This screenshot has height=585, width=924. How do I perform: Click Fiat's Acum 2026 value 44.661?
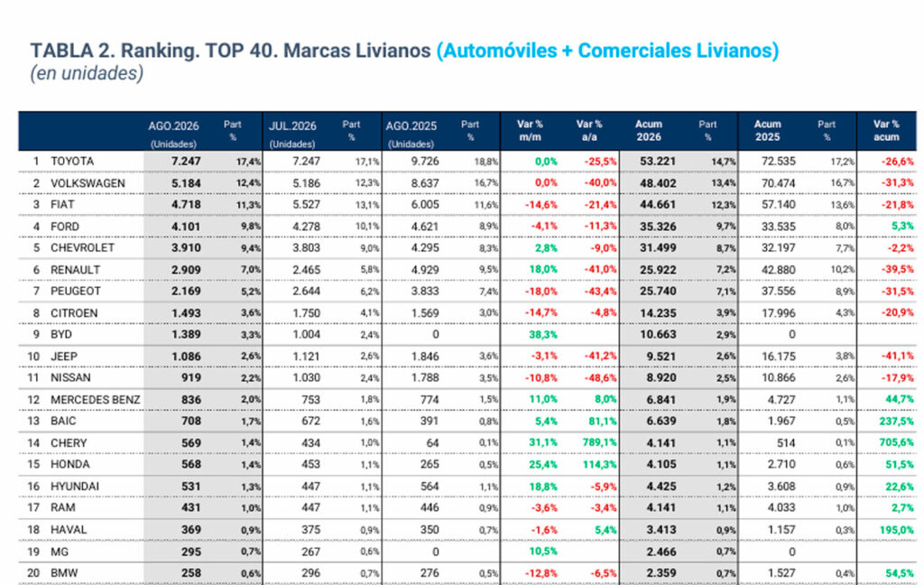658,205
